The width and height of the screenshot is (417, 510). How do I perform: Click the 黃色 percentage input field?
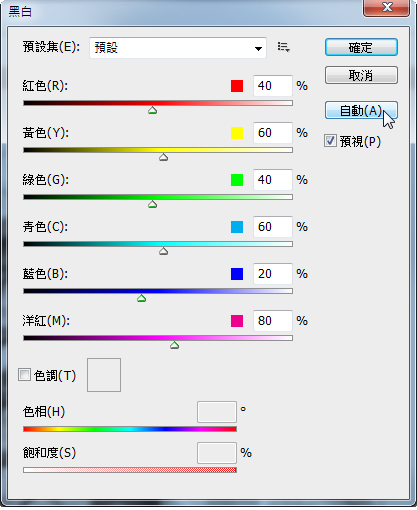(x=273, y=133)
